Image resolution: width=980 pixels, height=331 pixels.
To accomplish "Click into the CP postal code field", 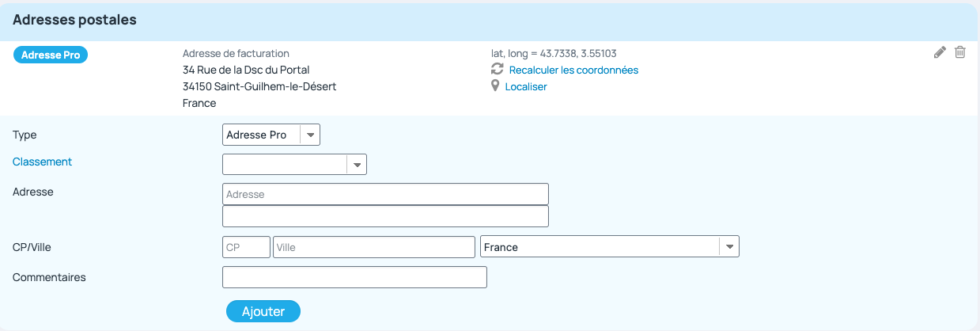I will pos(247,247).
